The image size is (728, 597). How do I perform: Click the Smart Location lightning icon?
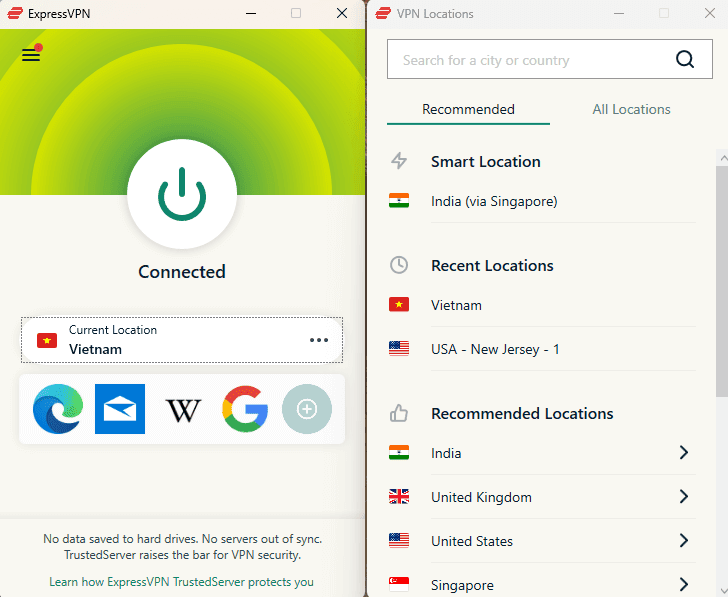click(399, 161)
